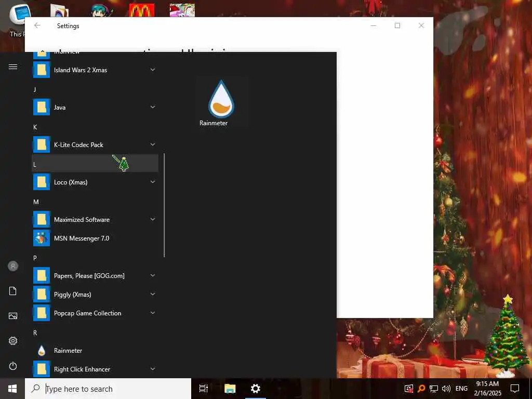Open File Explorer from the taskbar
532x399 pixels.
pyautogui.click(x=230, y=389)
